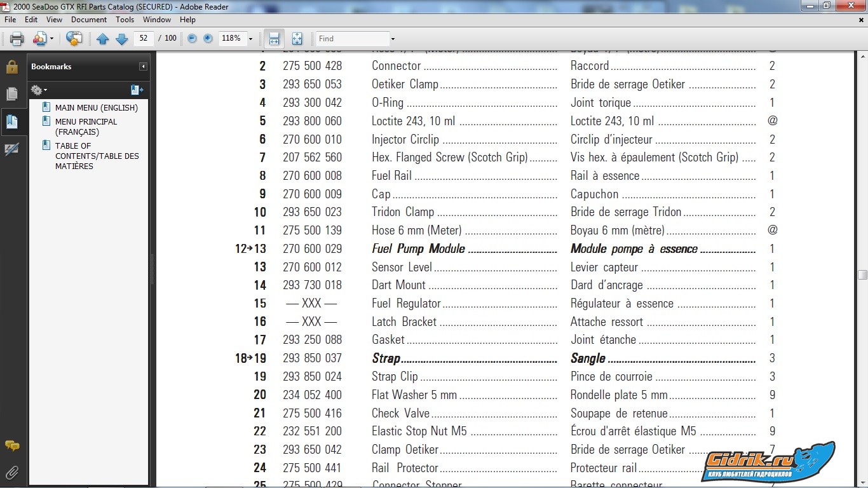Click the zoom in plus button

(208, 39)
